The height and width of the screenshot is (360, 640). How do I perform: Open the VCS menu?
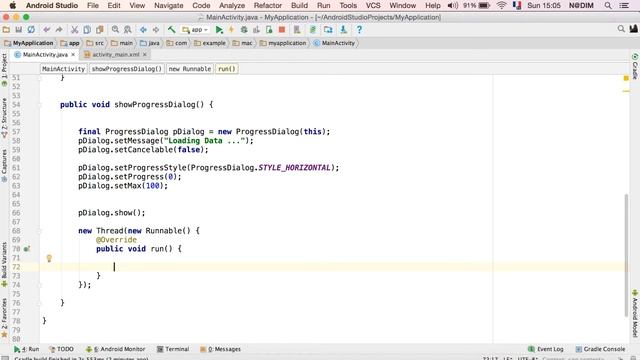pos(373,5)
